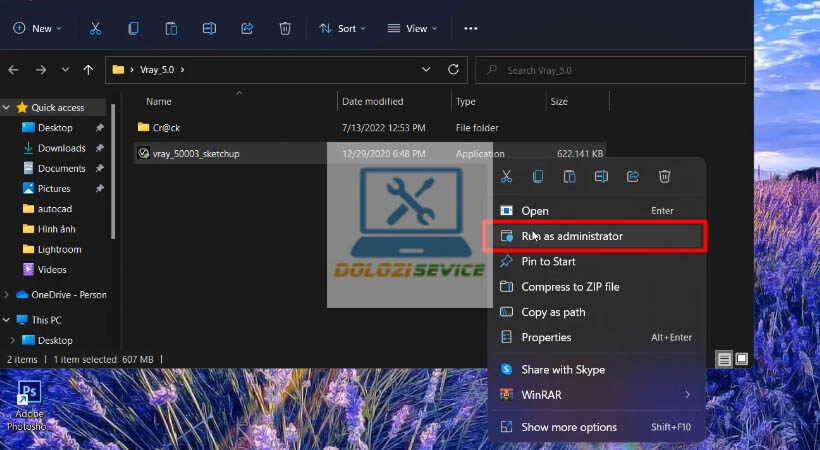Click the Up arrow navigation icon

(x=89, y=70)
